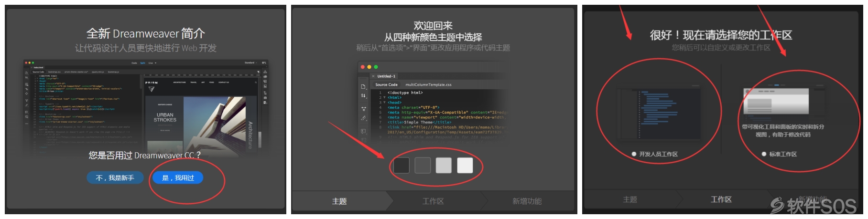Screen dimensions: 868x219
Task: Select the lightest white theme swatch
Action: [465, 166]
